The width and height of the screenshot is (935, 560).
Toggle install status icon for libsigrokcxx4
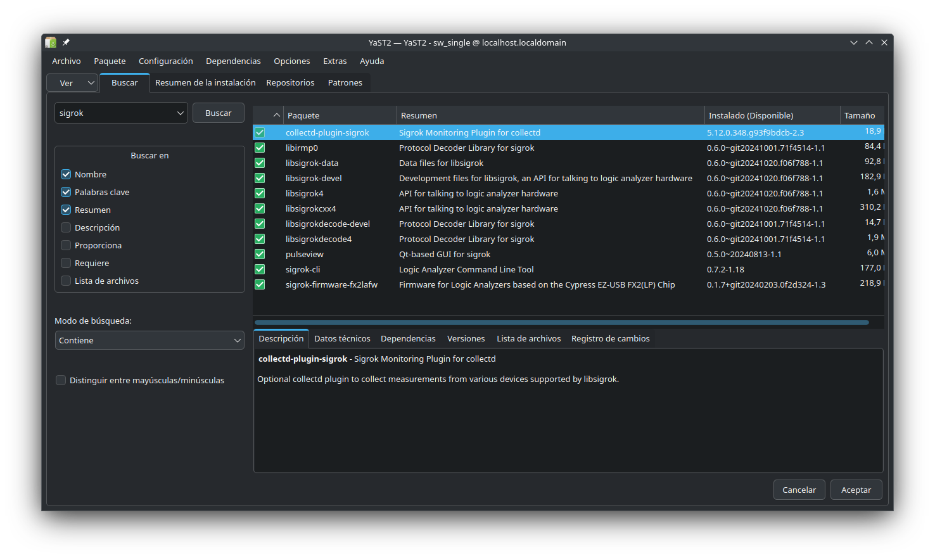pos(260,208)
